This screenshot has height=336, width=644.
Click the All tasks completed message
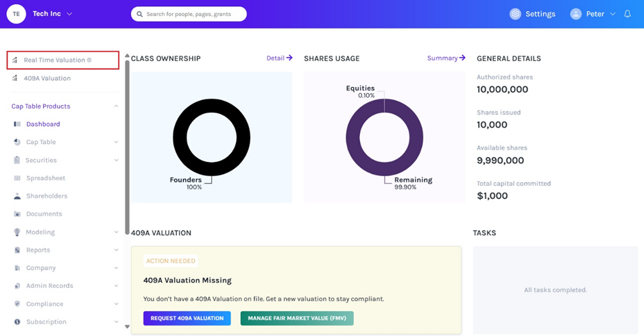[x=556, y=290]
